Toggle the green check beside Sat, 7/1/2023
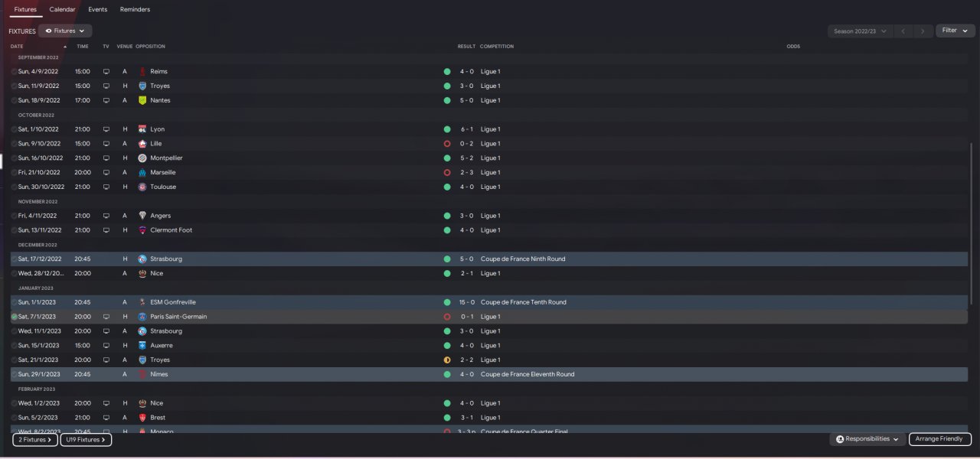The width and height of the screenshot is (980, 459). click(x=14, y=317)
